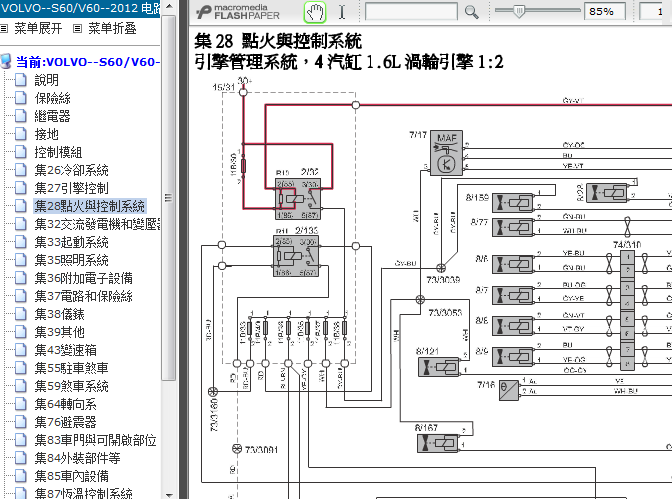Click the page icon beside 控制模組
This screenshot has width=672, height=499.
click(21, 152)
